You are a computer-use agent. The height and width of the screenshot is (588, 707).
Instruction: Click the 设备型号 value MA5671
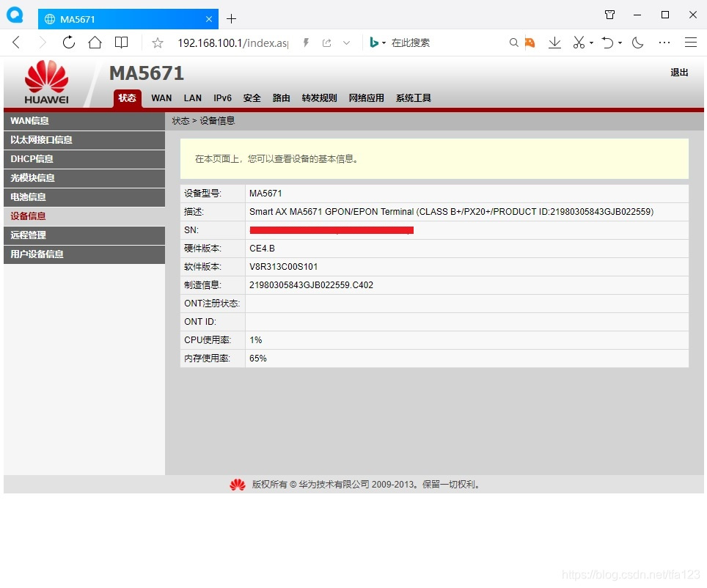click(x=265, y=194)
